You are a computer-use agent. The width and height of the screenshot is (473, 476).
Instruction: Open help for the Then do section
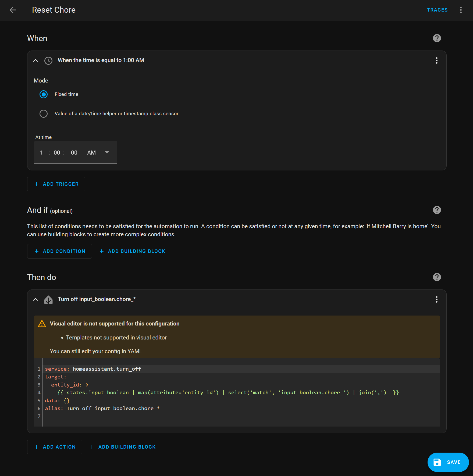(436, 277)
